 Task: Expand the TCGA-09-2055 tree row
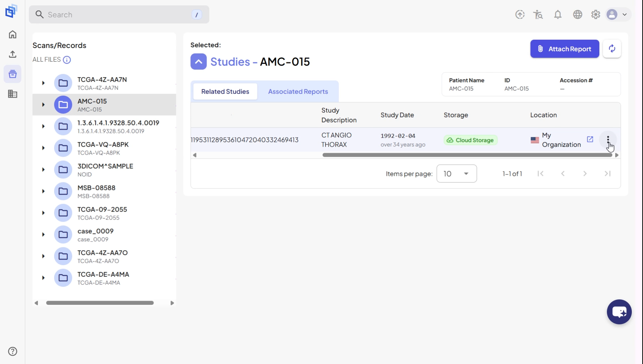tap(43, 213)
